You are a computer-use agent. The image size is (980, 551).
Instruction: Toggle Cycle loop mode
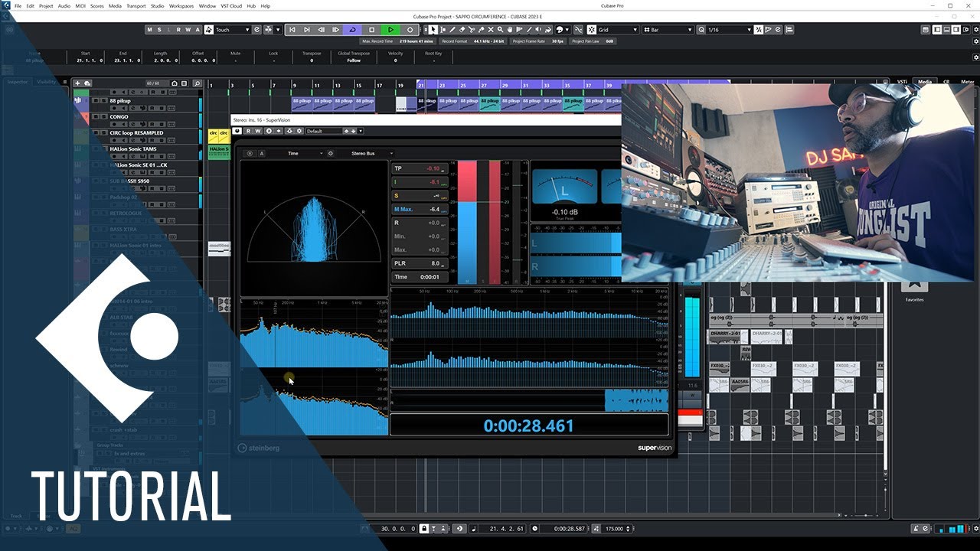352,30
